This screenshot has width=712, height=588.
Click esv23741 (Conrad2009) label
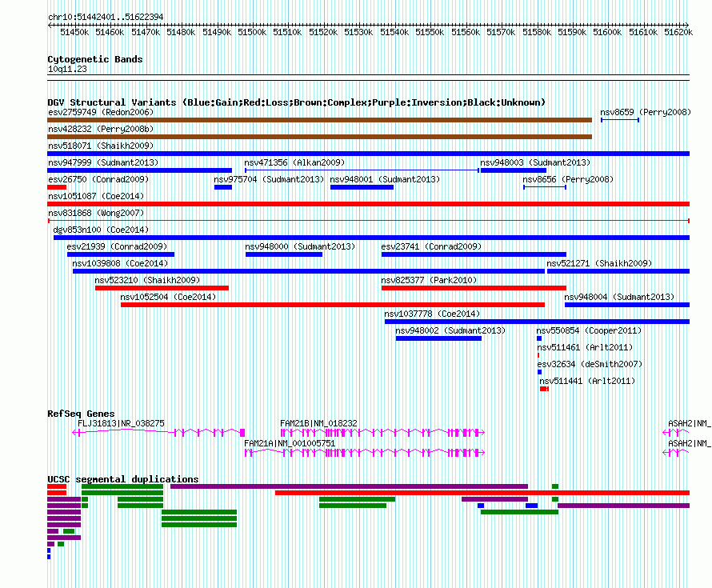[431, 246]
